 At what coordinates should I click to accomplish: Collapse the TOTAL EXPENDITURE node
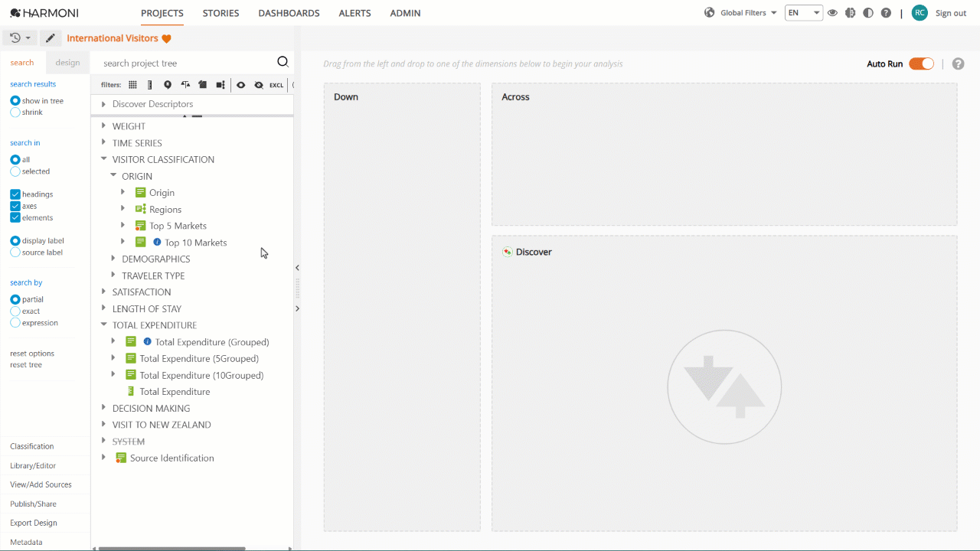point(103,325)
